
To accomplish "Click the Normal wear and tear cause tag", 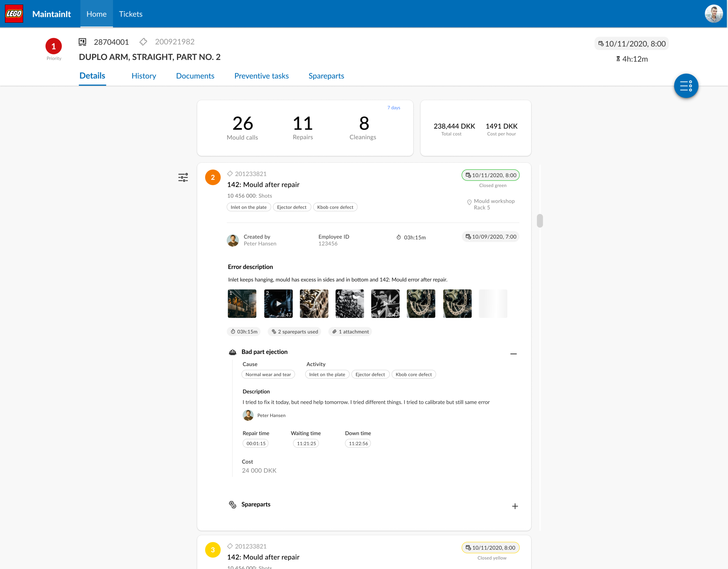I will pyautogui.click(x=268, y=374).
